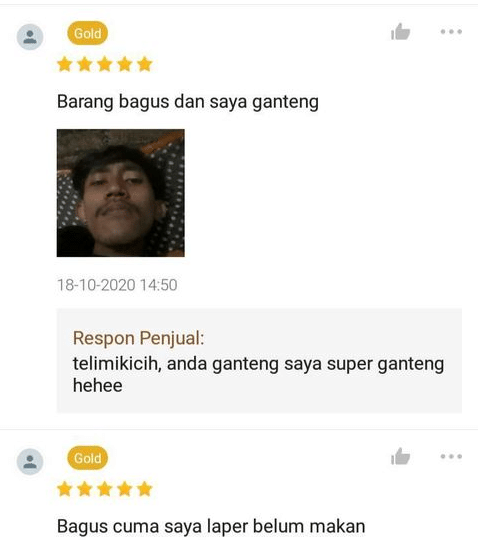Like the "Barang bagus dan saya ganteng" review
The image size is (485, 546).
click(x=400, y=32)
